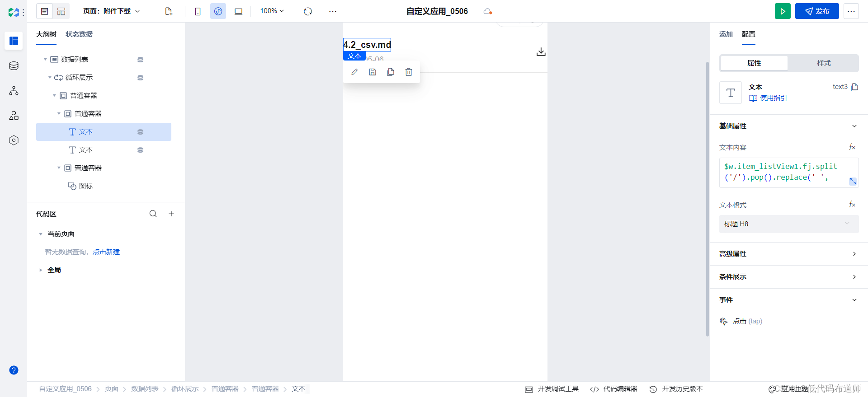Viewport: 868px width, 397px height.
Task: Click the blue 发布 button
Action: (817, 11)
